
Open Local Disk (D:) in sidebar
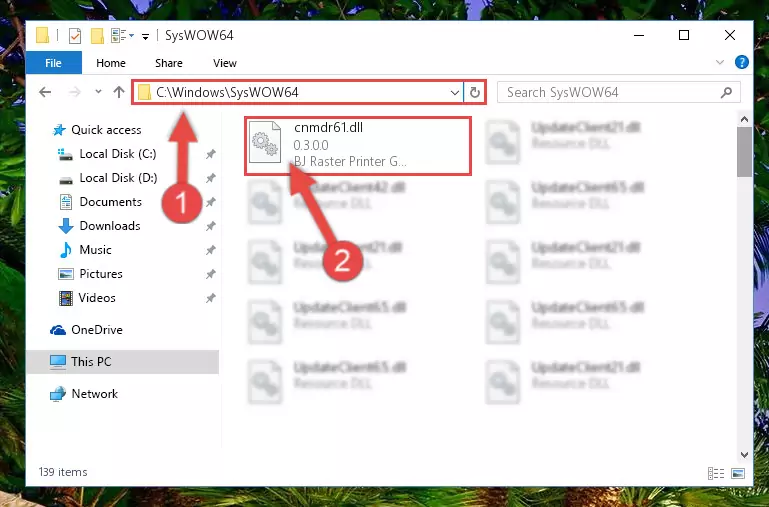118,177
